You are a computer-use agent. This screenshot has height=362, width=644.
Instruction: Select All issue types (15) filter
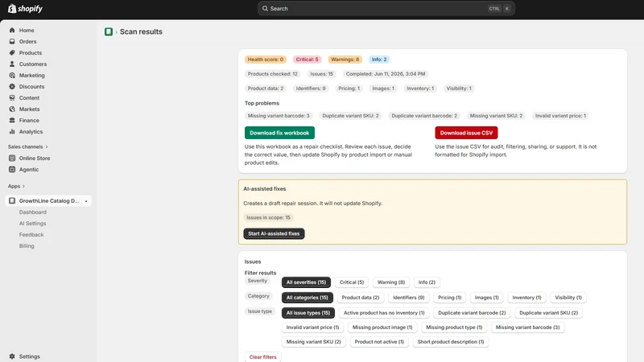click(x=308, y=313)
